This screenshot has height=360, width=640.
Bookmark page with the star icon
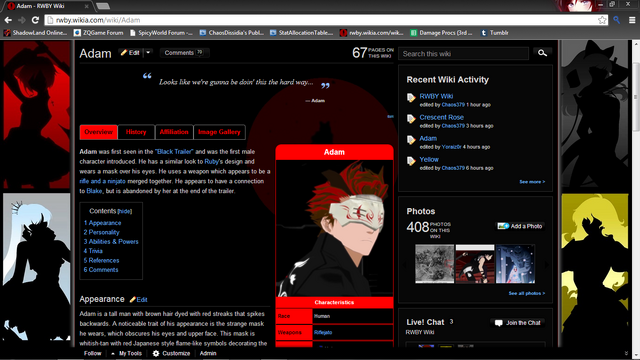[602, 20]
